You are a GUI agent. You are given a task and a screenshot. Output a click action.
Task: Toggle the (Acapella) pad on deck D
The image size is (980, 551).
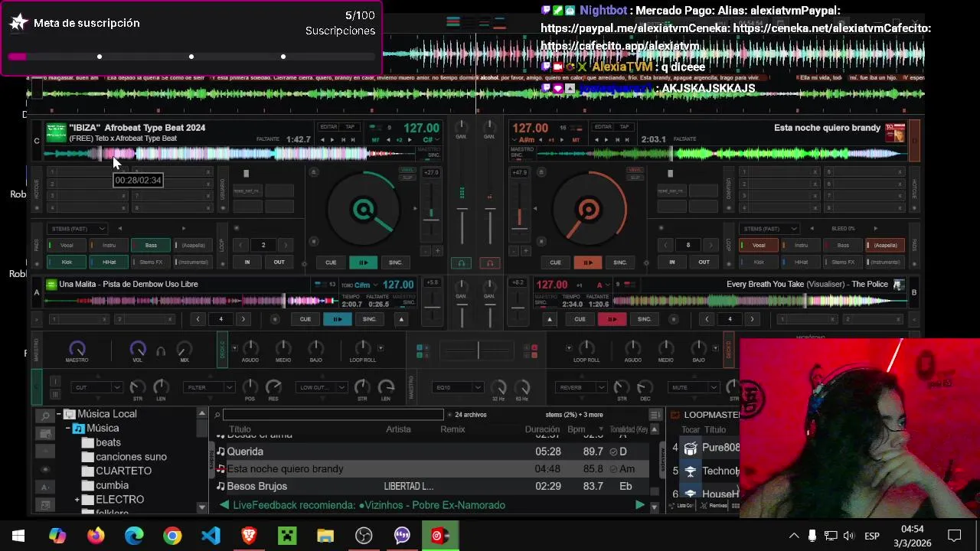(x=885, y=246)
